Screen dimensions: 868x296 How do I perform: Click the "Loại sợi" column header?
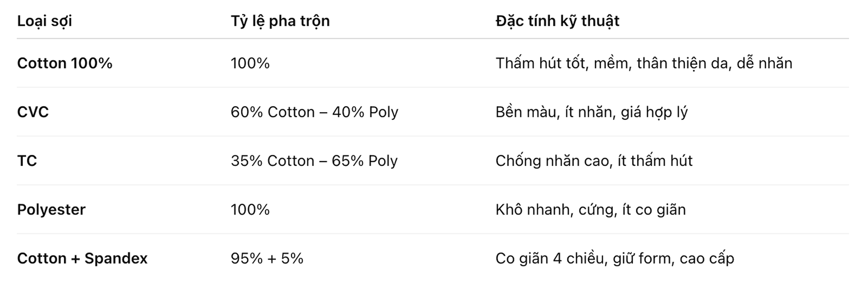pos(45,21)
